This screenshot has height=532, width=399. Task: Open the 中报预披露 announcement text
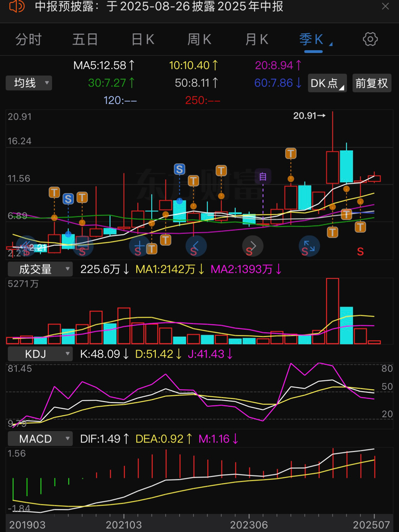tap(159, 6)
